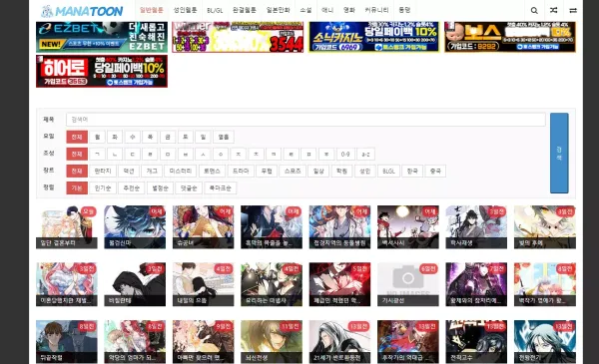The image size is (599, 364).
Task: Click the 검색어 title search field
Action: (305, 120)
